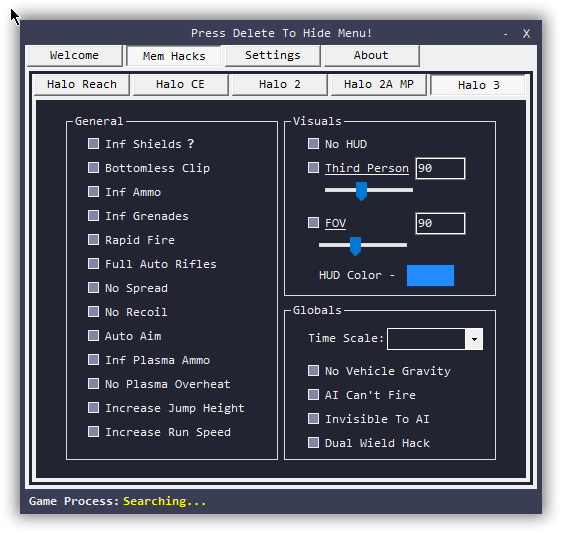Toggle the No HUD checkbox
Screen dimensions: 562x534
[x=314, y=144]
